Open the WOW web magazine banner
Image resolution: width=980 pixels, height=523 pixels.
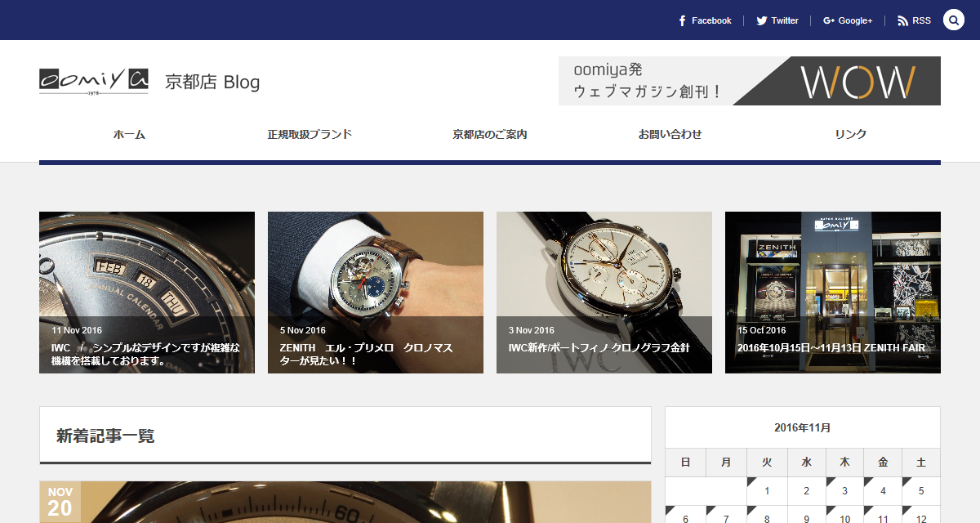[750, 81]
